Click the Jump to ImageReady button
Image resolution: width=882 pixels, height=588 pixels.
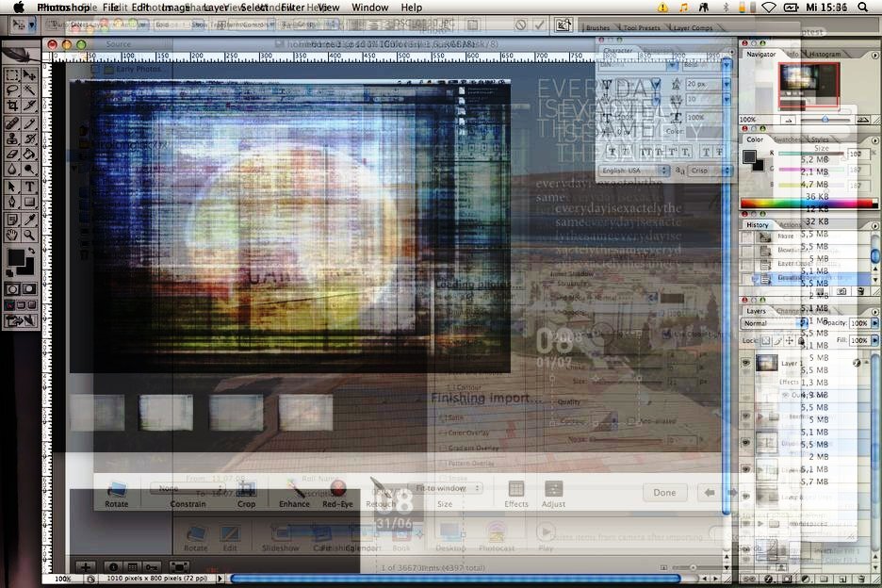[x=20, y=320]
